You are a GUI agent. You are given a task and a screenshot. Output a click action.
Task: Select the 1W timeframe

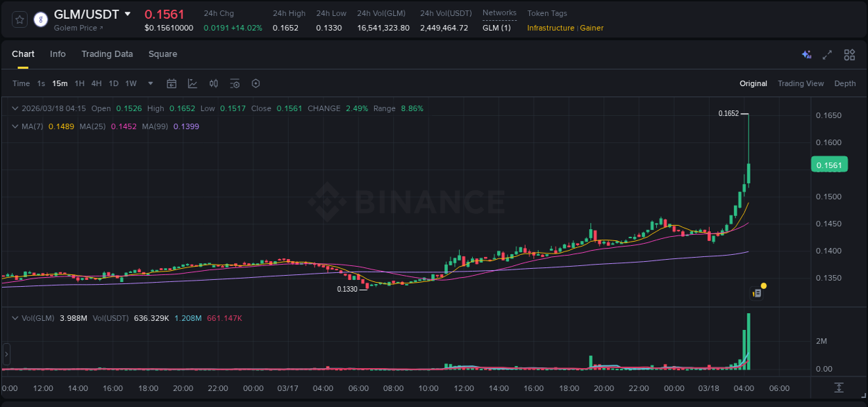coord(131,83)
